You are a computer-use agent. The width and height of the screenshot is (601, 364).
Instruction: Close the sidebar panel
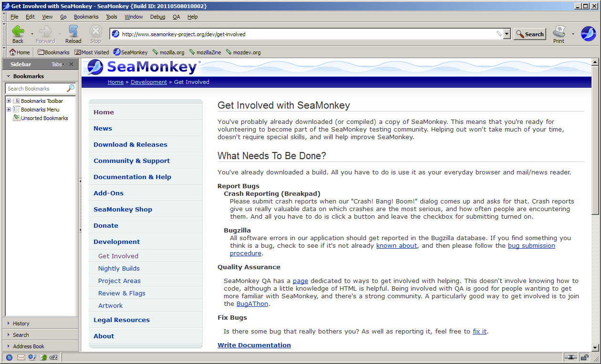72,64
